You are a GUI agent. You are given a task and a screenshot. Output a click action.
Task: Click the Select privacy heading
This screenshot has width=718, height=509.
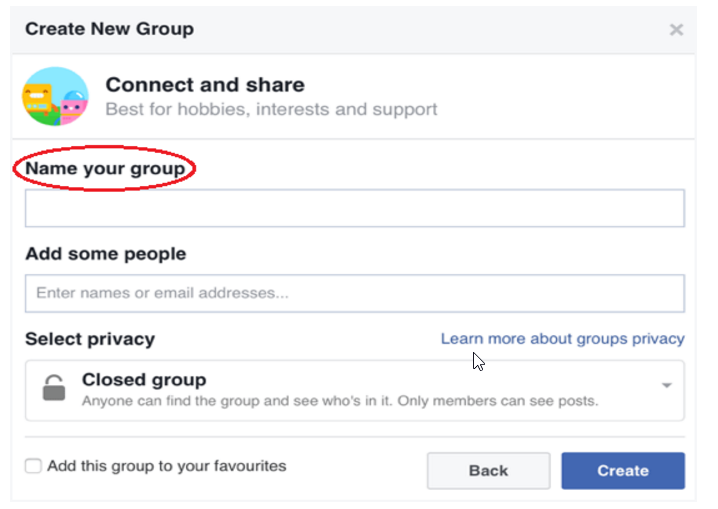coord(90,339)
